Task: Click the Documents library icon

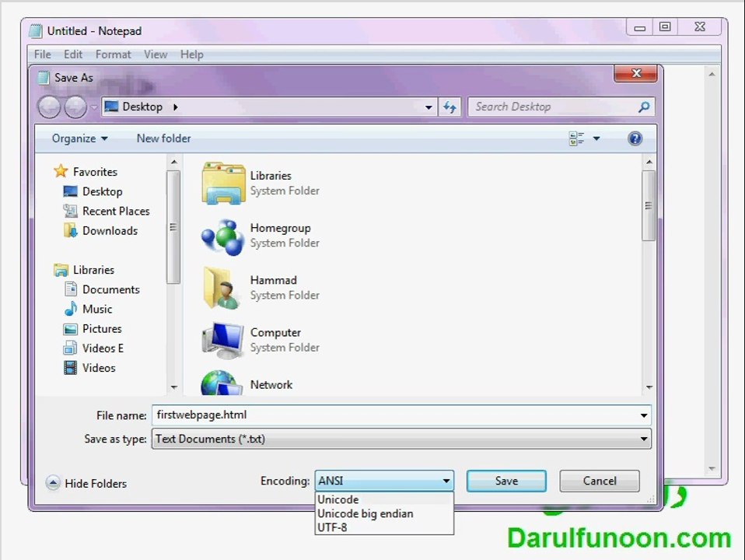Action: tap(70, 289)
